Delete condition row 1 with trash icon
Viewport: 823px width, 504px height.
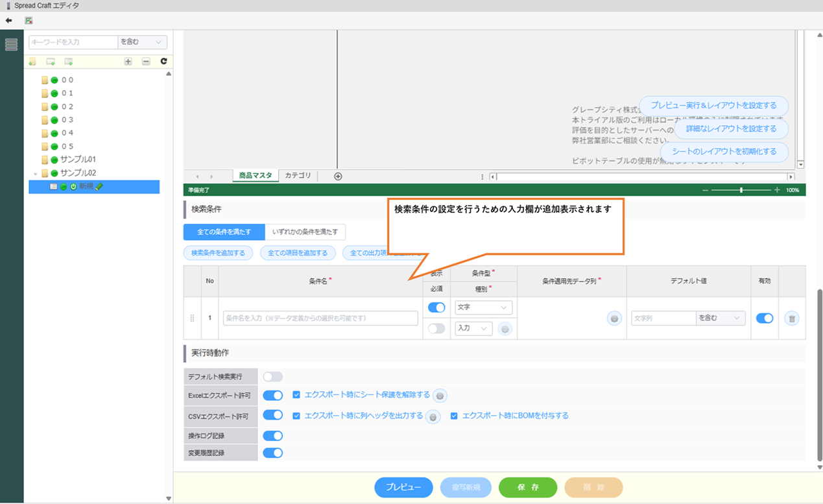click(x=791, y=318)
